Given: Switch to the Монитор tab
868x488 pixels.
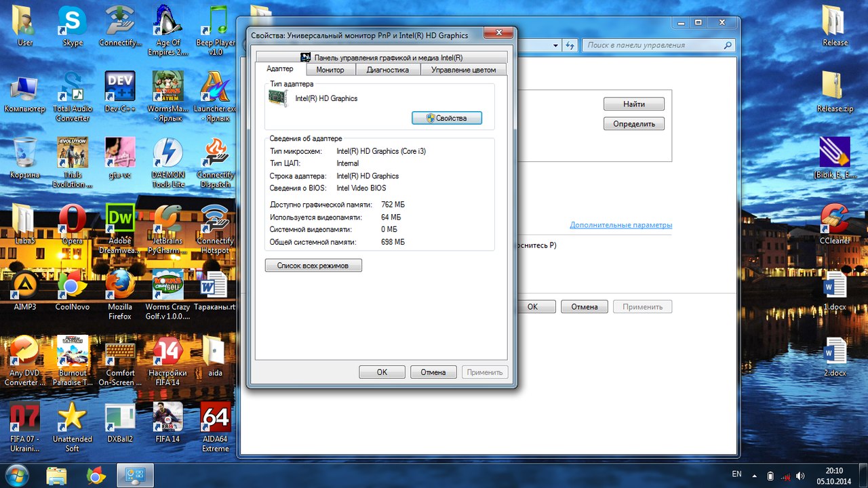Looking at the screenshot, I should coord(330,70).
